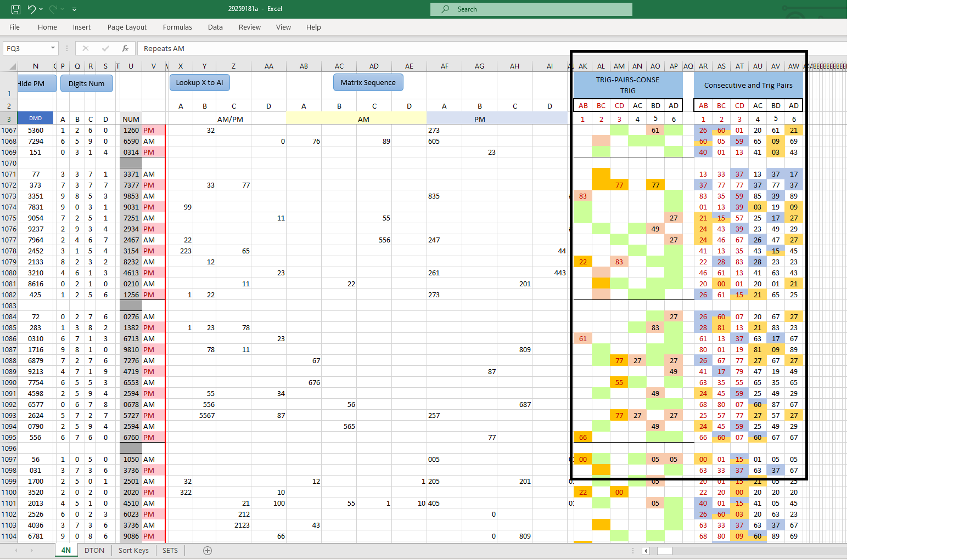Click the Redo arrow icon

(53, 9)
